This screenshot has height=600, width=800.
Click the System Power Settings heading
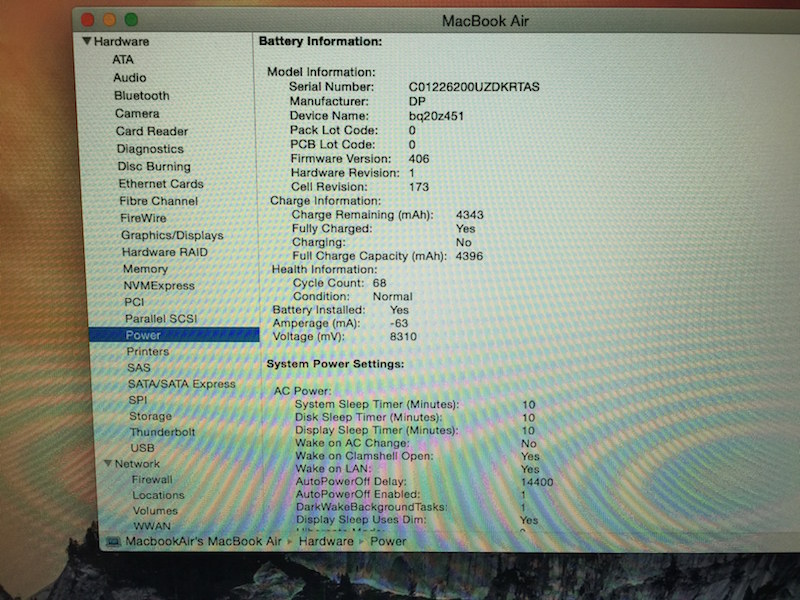335,364
